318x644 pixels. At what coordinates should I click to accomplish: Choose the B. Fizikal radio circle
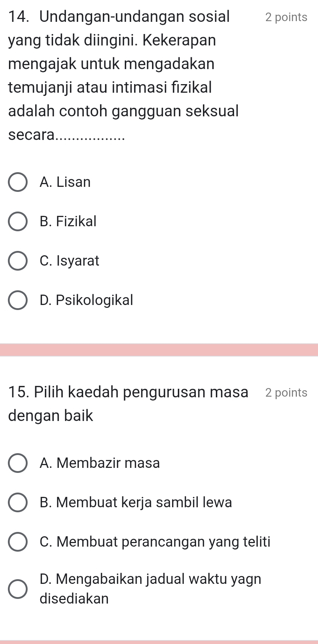[x=17, y=222]
